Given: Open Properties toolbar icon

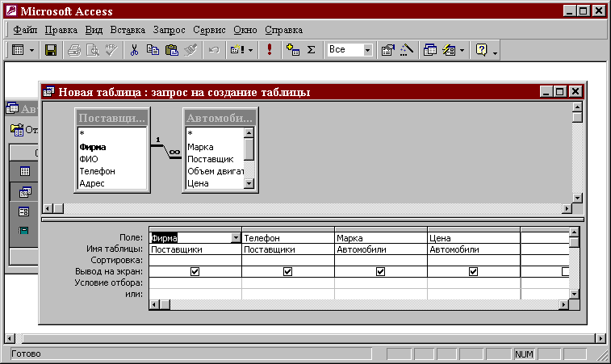Looking at the screenshot, I should click(x=387, y=50).
